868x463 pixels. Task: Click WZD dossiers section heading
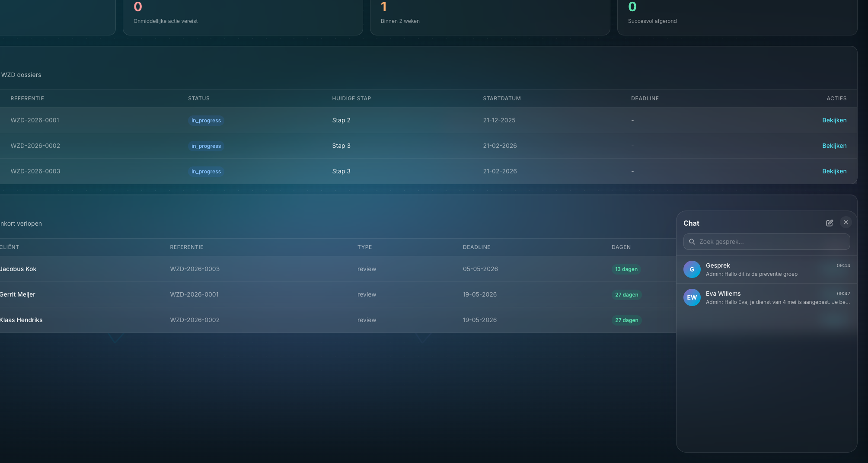[21, 75]
